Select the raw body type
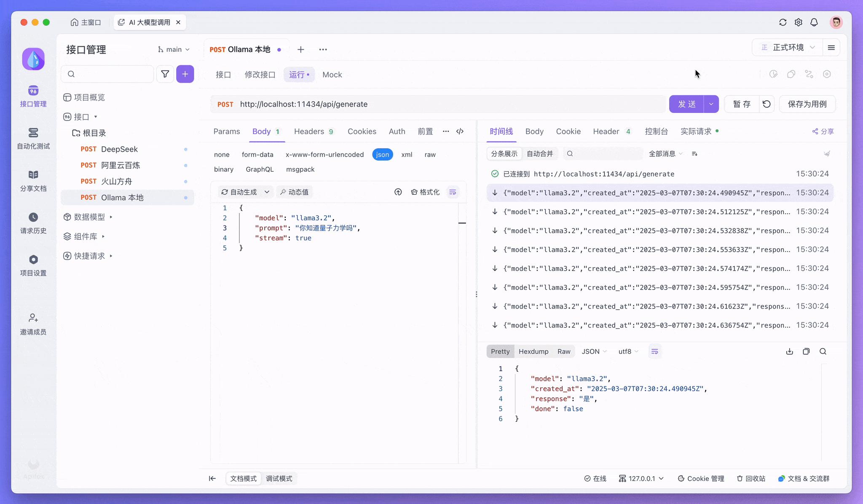 click(x=430, y=155)
